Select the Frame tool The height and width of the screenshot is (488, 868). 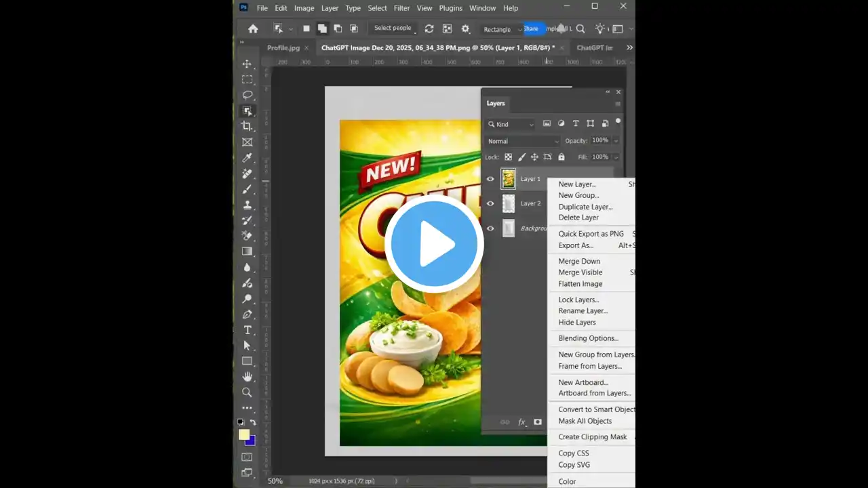tap(247, 142)
